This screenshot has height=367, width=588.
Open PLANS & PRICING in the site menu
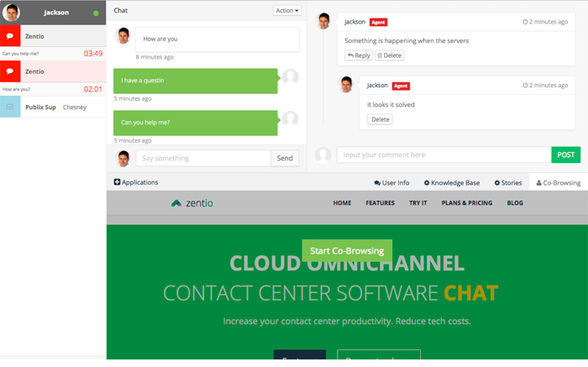pyautogui.click(x=467, y=202)
